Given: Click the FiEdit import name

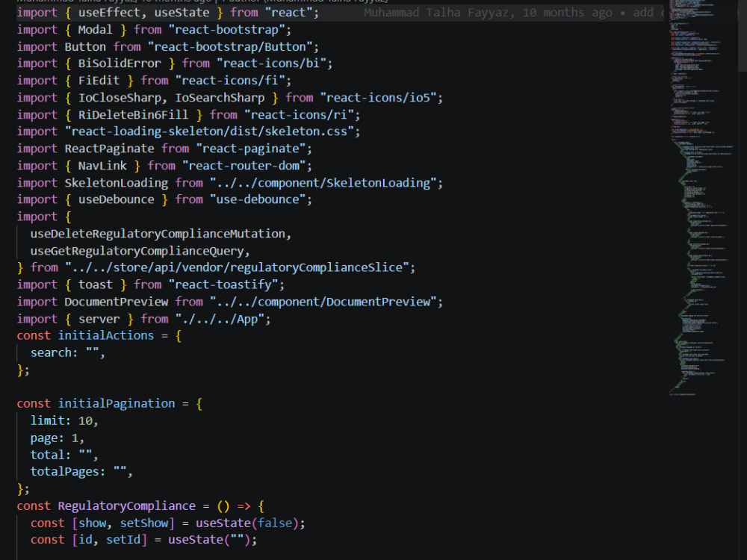Looking at the screenshot, I should 99,81.
